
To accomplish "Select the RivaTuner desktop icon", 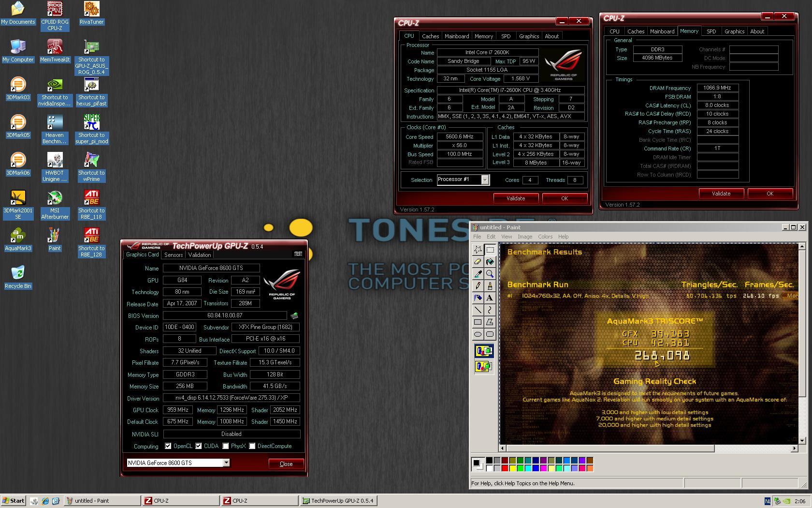I will pyautogui.click(x=91, y=13).
